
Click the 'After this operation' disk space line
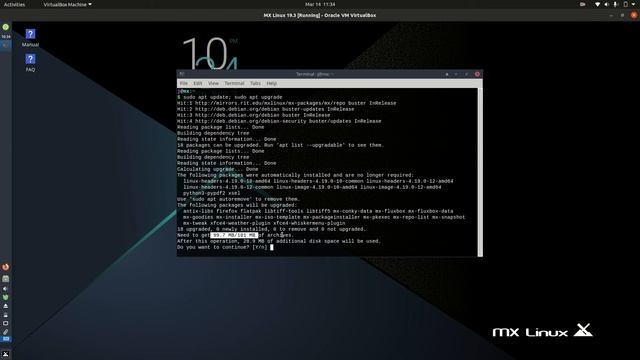(279, 241)
